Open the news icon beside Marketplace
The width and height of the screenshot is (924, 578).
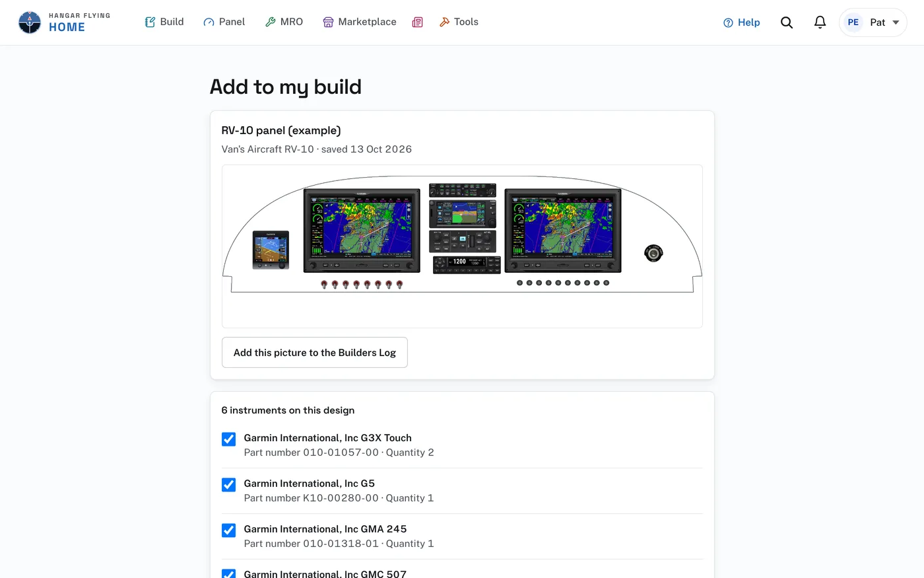(x=417, y=22)
